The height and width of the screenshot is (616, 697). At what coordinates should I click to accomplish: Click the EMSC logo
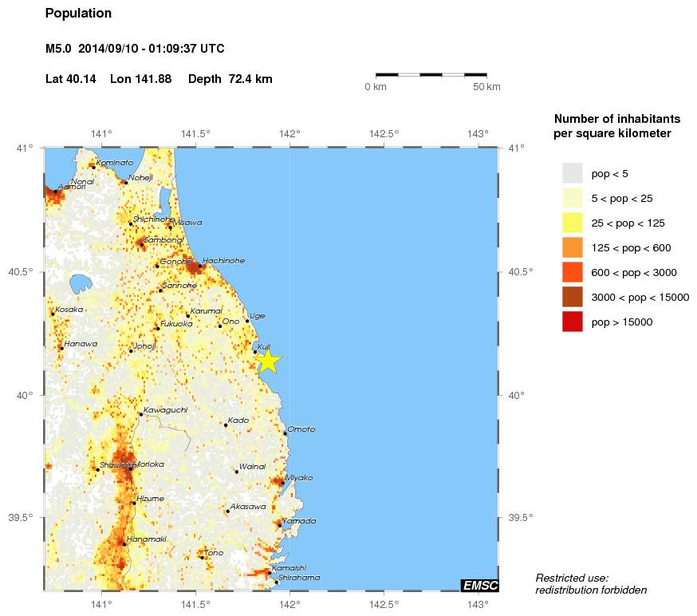[x=479, y=585]
